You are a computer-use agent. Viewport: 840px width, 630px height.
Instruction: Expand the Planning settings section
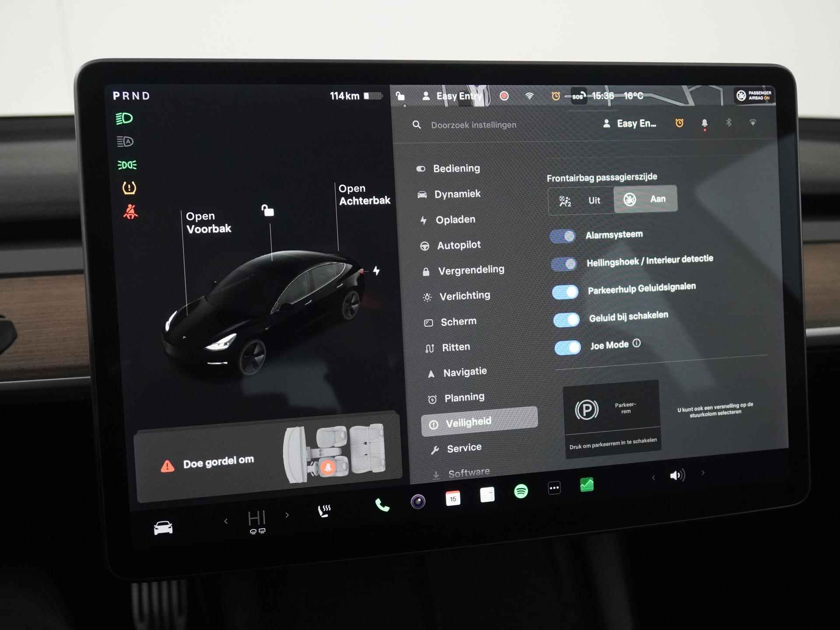[463, 397]
